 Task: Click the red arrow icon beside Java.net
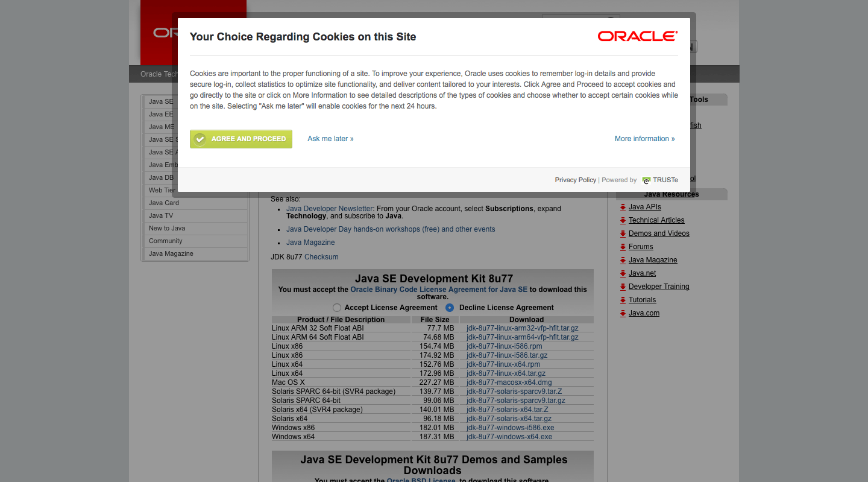click(x=623, y=273)
